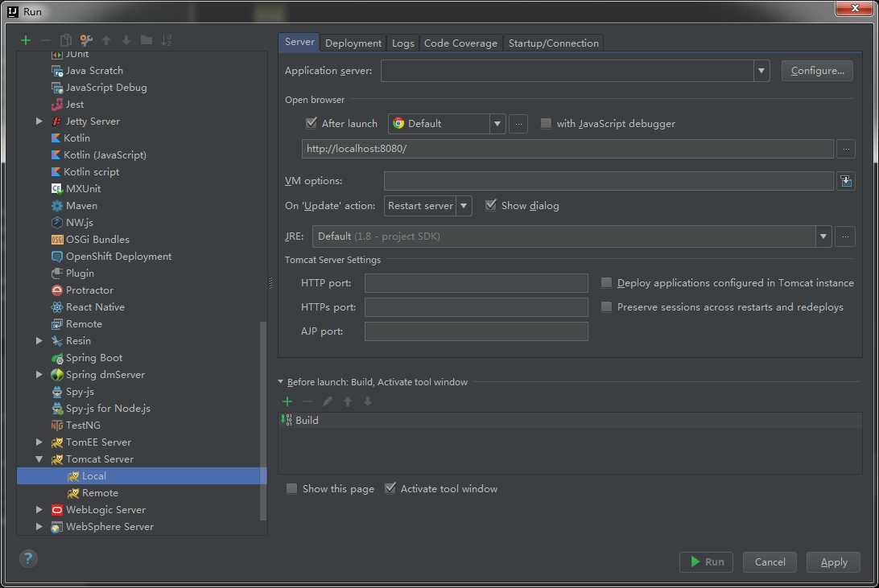This screenshot has width=879, height=588.
Task: Switch to Deployment tab
Action: 353,43
